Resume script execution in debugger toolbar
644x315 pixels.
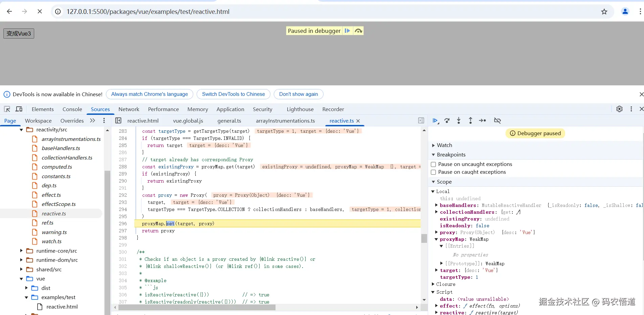point(435,121)
